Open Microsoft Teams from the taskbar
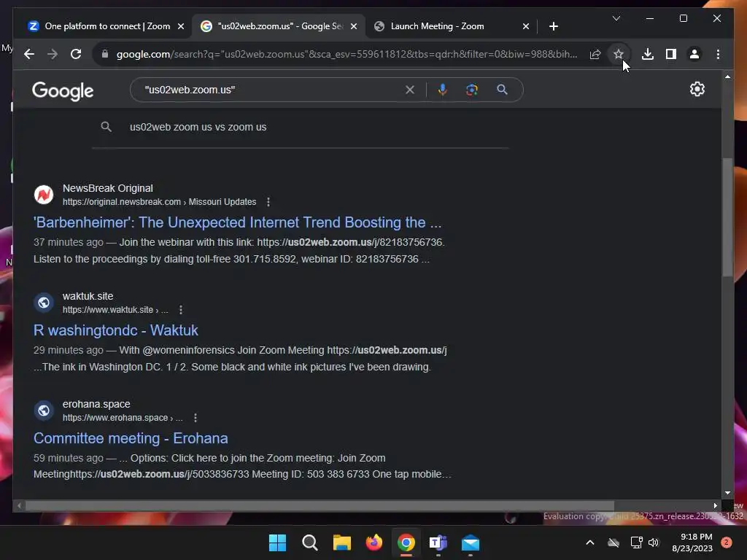This screenshot has width=747, height=560. coord(438,542)
